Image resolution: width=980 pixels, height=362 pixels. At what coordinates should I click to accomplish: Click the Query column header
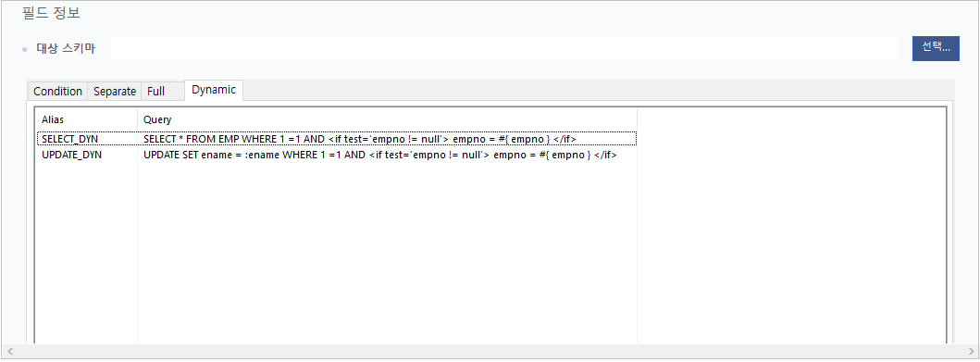tap(387, 119)
